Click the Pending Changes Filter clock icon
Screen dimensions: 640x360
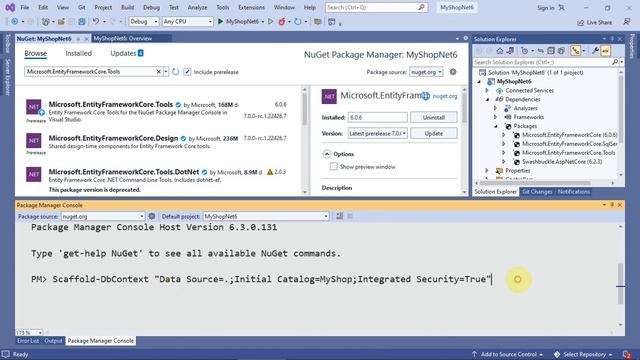tap(525, 51)
